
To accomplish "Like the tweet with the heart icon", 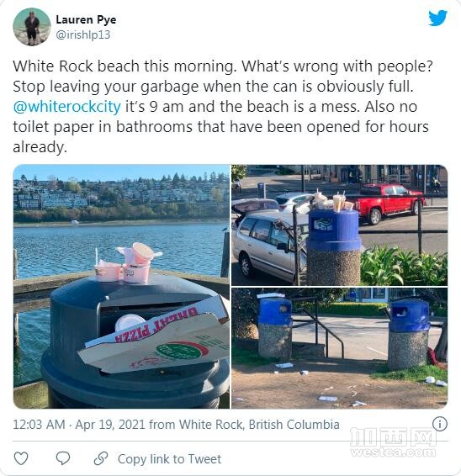I will point(21,458).
